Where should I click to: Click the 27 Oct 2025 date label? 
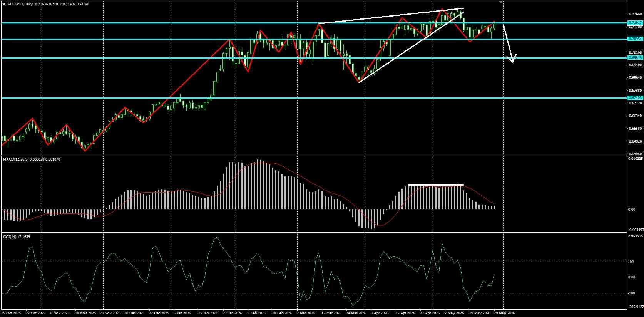tap(35, 313)
